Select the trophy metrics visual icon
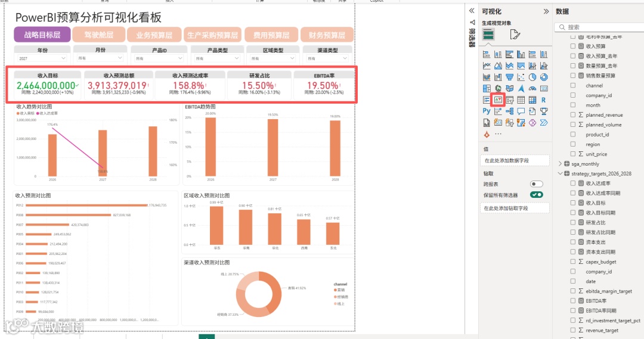 click(x=544, y=111)
